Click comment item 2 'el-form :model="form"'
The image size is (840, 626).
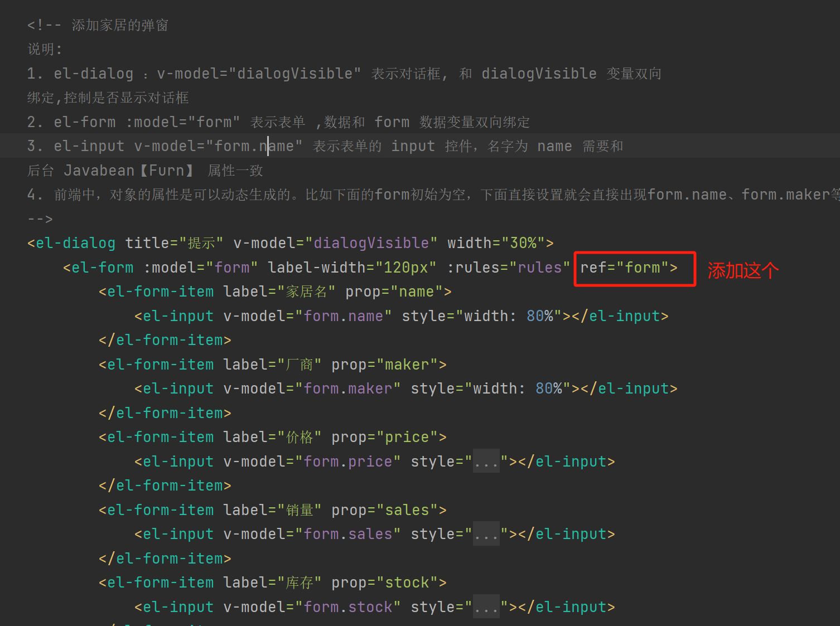click(147, 122)
